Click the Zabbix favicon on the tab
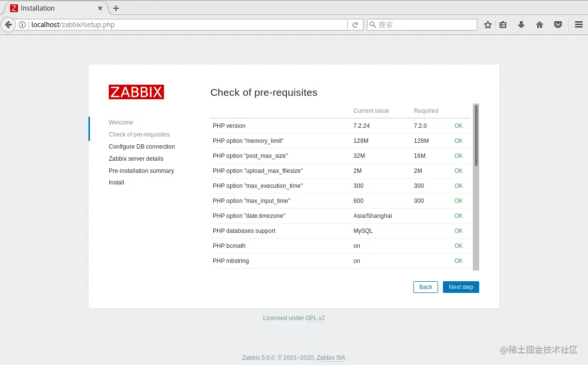Viewport: 588px width, 365px height. (x=14, y=8)
